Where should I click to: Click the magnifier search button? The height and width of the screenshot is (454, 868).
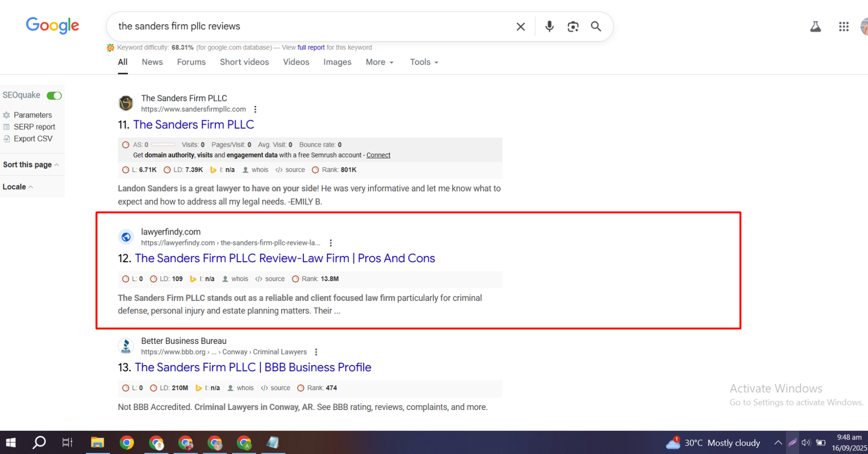click(596, 26)
